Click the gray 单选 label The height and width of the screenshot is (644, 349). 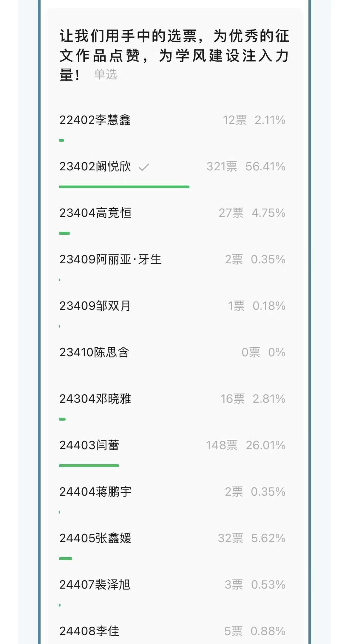pyautogui.click(x=106, y=74)
